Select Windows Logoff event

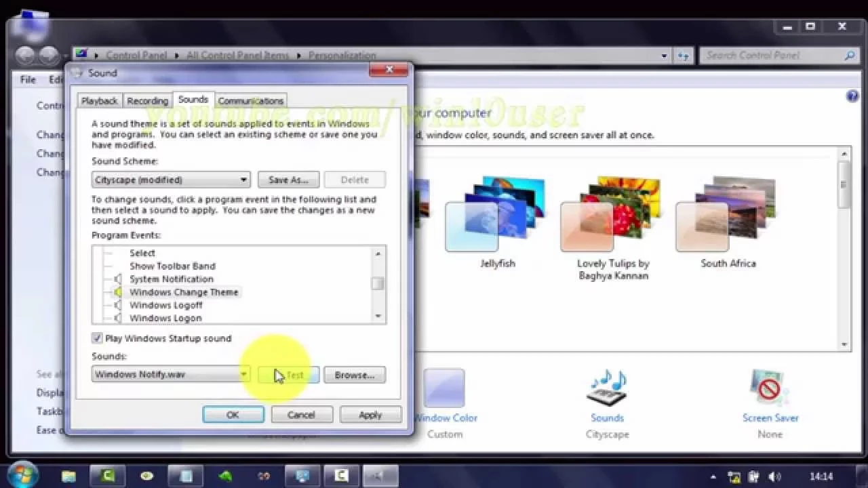[165, 305]
